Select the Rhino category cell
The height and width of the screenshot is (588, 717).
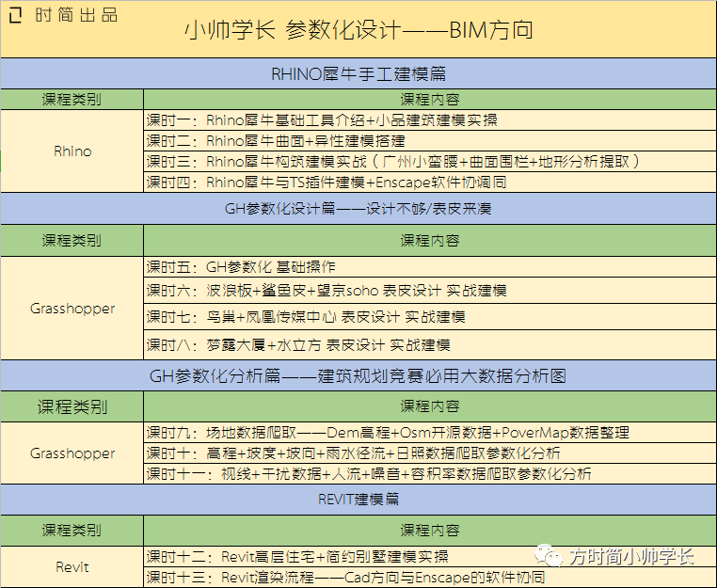pos(72,151)
